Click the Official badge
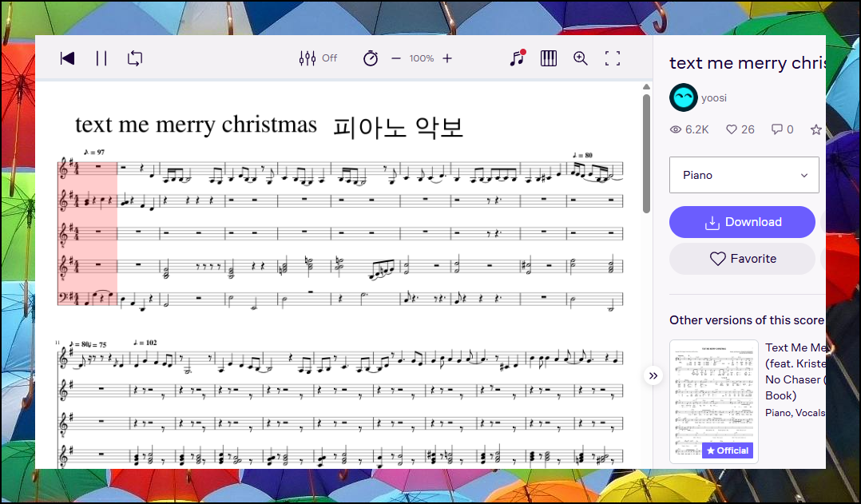The image size is (861, 504). (727, 450)
